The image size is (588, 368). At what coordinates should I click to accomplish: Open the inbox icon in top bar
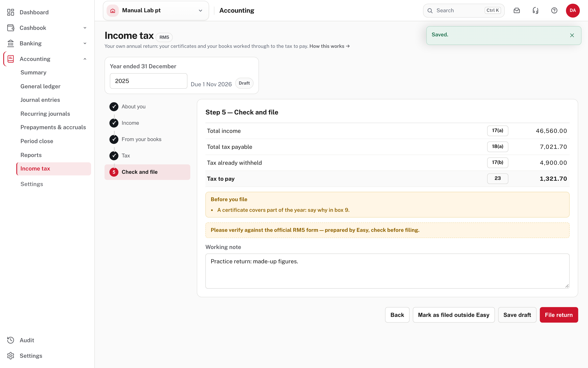pyautogui.click(x=517, y=10)
